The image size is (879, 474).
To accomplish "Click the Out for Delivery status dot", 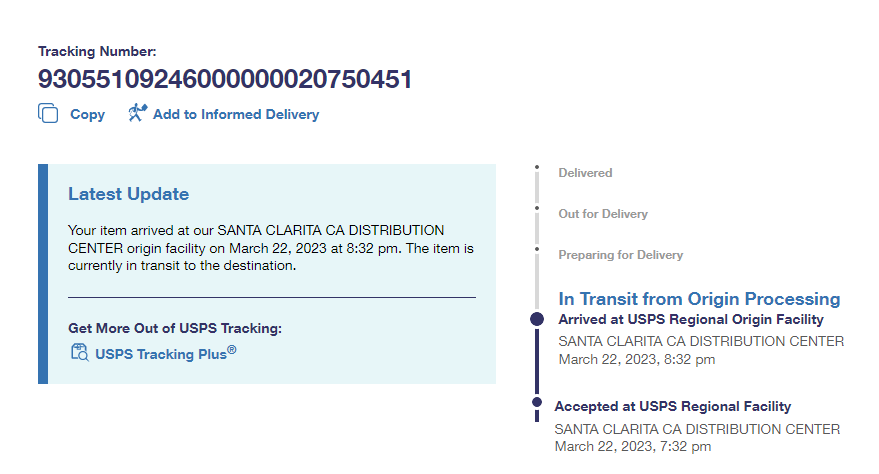I will pyautogui.click(x=537, y=208).
